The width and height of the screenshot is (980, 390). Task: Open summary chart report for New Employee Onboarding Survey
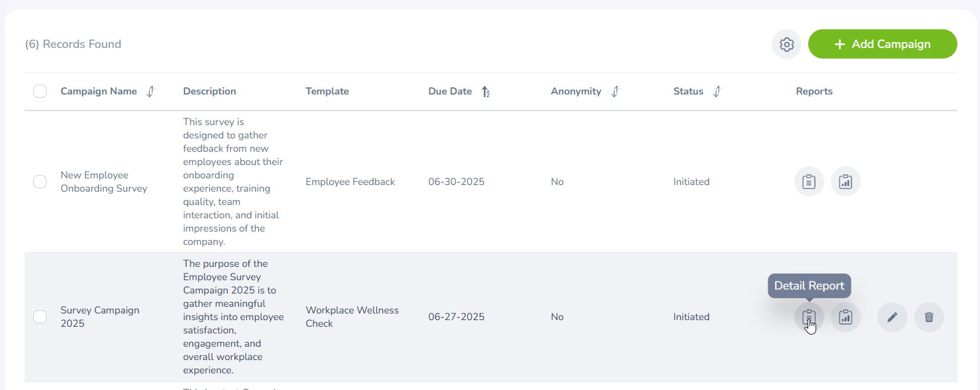(846, 182)
